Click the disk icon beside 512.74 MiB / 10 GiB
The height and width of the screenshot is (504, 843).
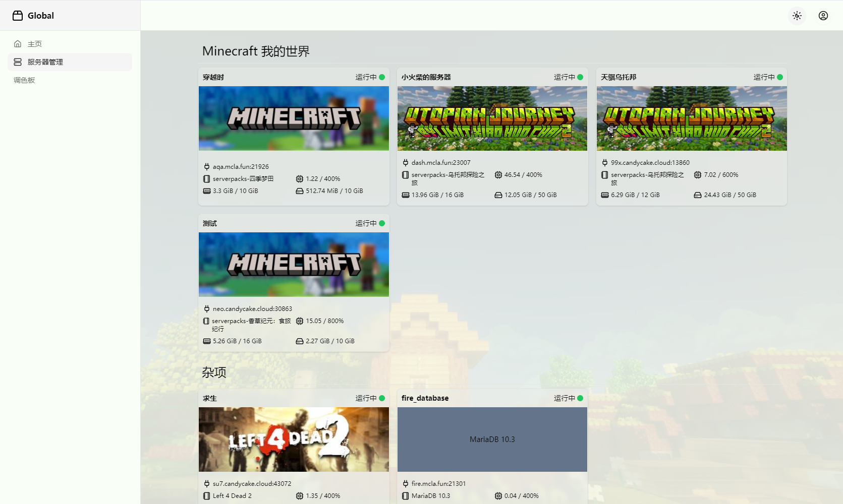300,191
